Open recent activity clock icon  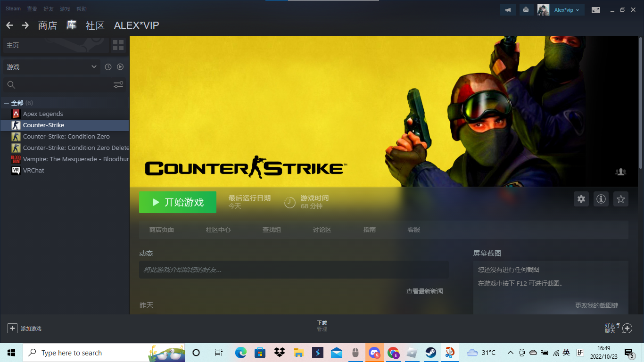[108, 67]
